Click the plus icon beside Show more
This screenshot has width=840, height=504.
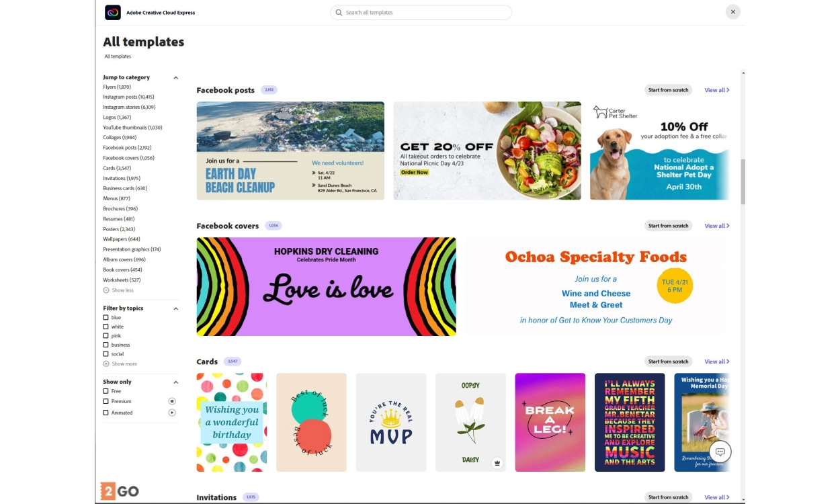click(106, 364)
